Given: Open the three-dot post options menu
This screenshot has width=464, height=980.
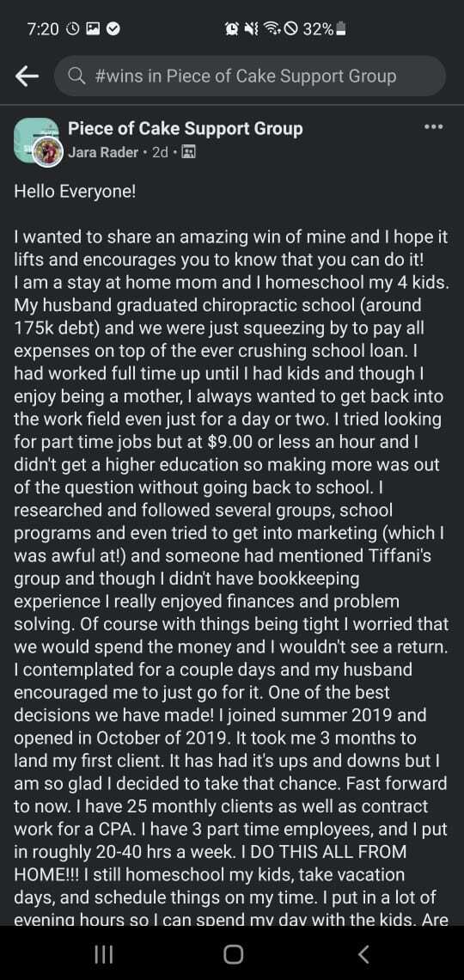Looking at the screenshot, I should click(433, 127).
